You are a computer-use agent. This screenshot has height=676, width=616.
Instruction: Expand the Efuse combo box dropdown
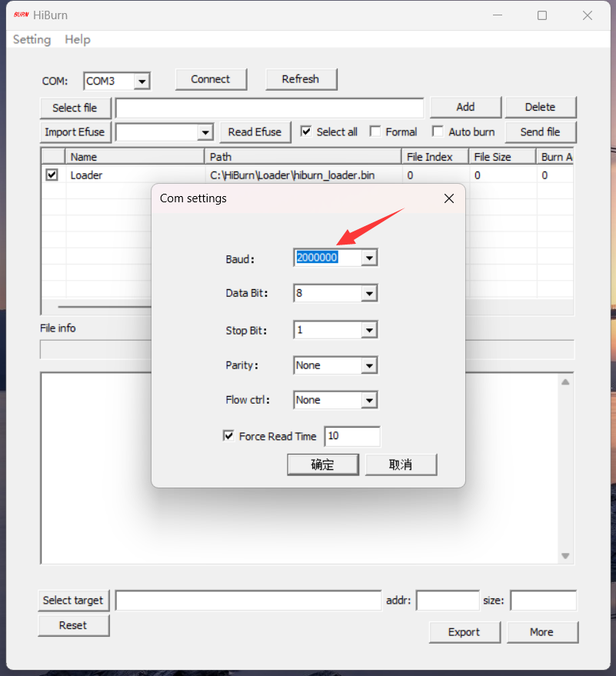click(205, 132)
